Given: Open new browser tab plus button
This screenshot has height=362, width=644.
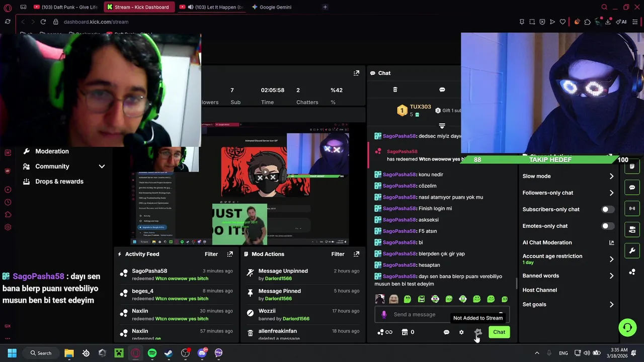Looking at the screenshot, I should (x=325, y=7).
